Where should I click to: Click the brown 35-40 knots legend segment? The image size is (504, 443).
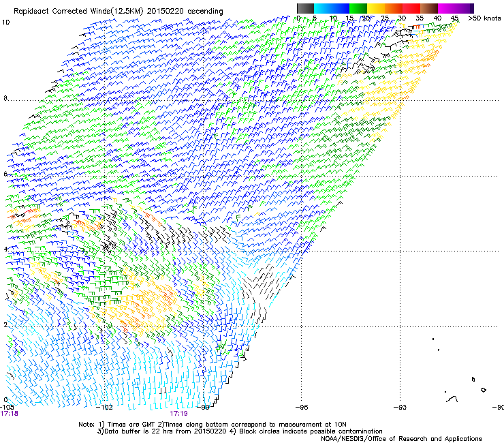(429, 8)
